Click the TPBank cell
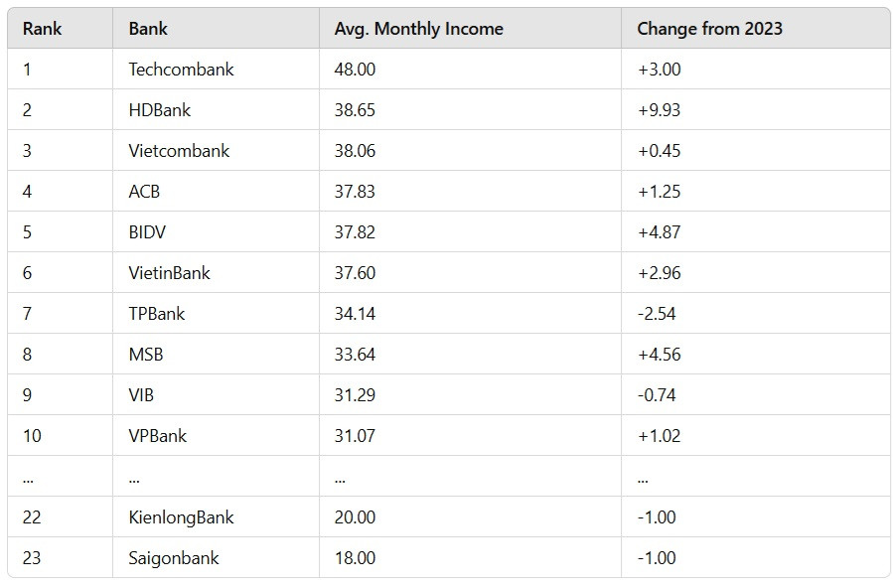This screenshot has width=893, height=588. [157, 314]
